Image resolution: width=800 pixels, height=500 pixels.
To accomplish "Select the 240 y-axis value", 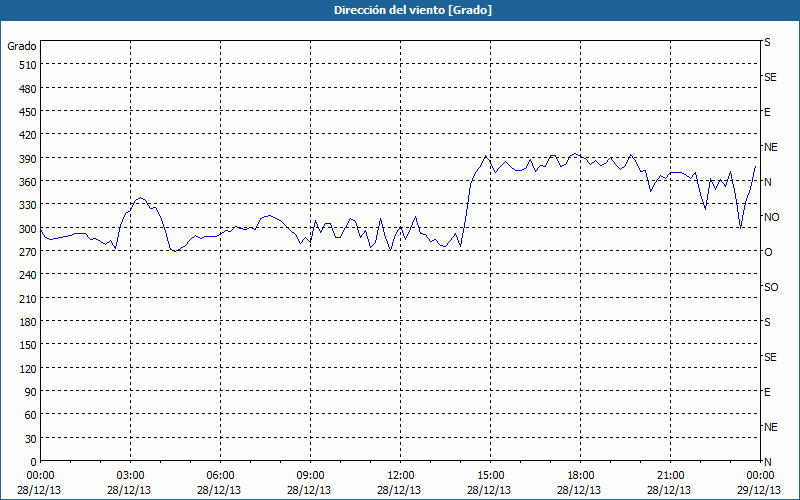I will pos(29,275).
